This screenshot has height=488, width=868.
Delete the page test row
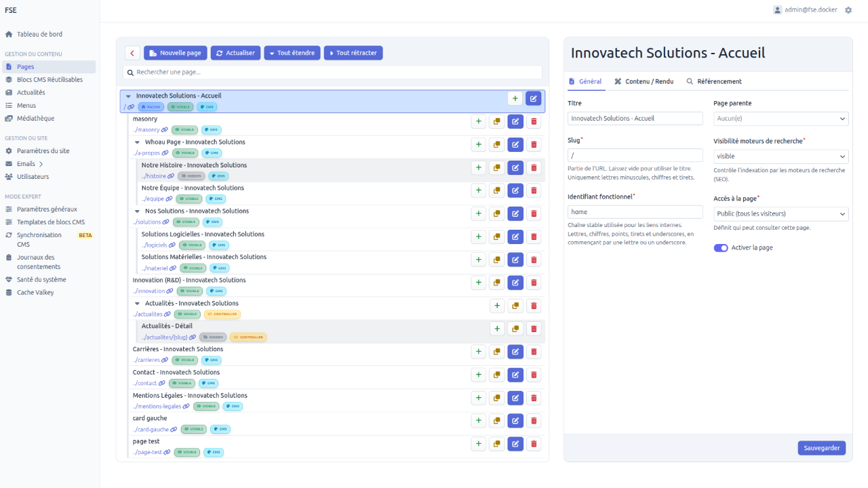(534, 444)
